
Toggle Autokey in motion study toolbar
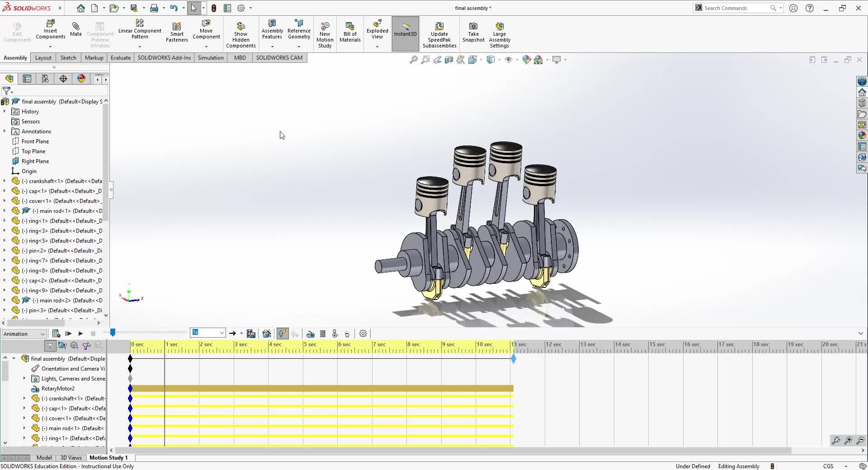tap(283, 334)
